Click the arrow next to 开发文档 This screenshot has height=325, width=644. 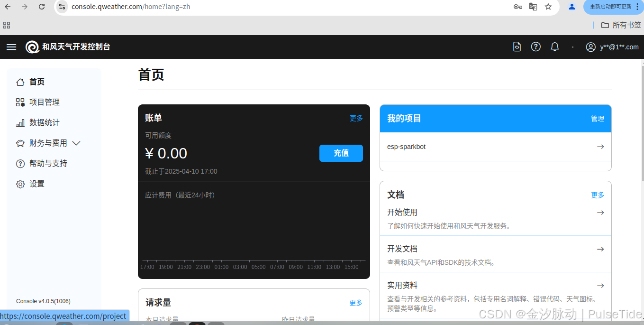[600, 249]
